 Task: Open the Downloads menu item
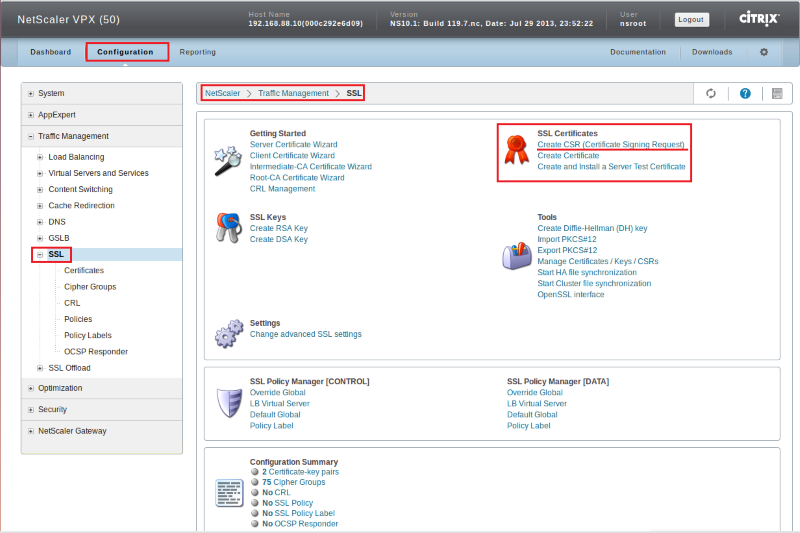(x=712, y=52)
